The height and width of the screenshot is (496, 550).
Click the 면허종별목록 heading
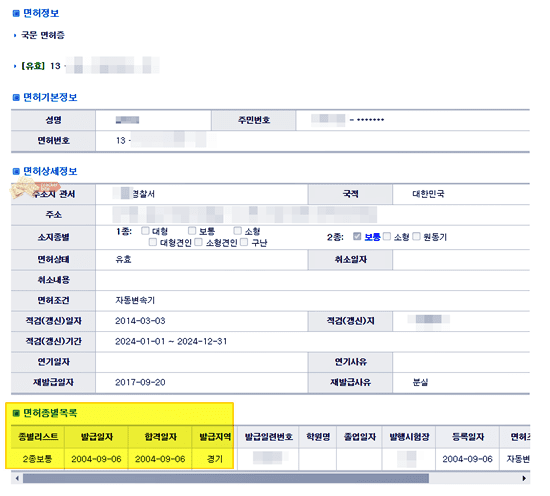(x=50, y=413)
